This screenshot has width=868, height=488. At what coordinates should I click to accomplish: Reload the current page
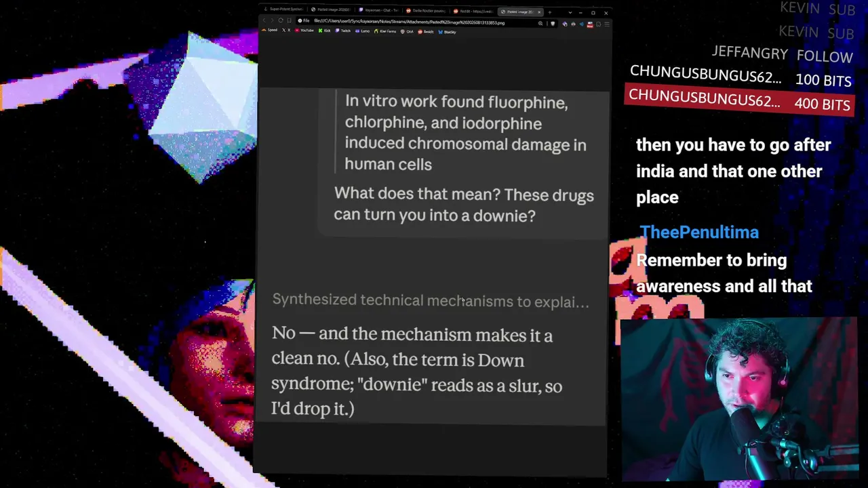[x=281, y=21]
